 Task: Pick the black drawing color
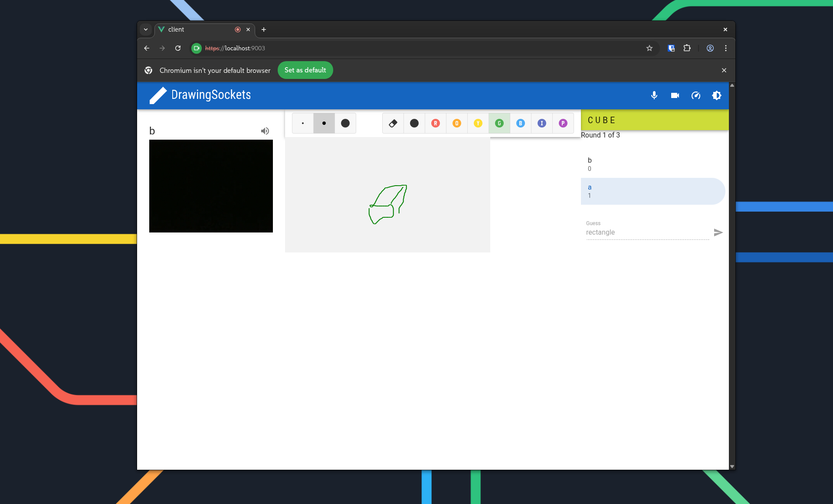click(414, 123)
